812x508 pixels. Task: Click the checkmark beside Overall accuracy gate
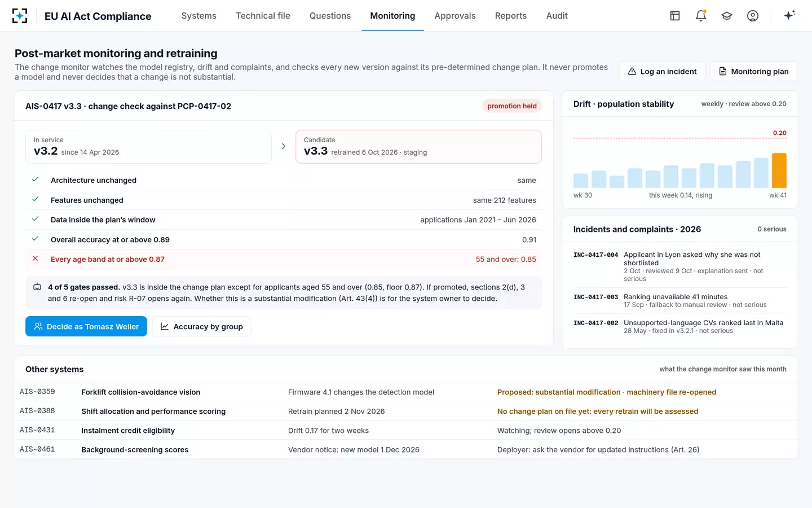(x=35, y=239)
